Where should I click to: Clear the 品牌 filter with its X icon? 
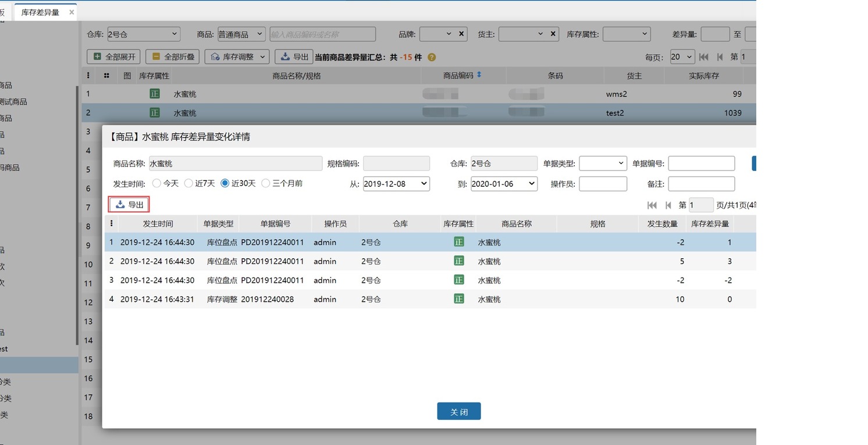click(x=461, y=34)
